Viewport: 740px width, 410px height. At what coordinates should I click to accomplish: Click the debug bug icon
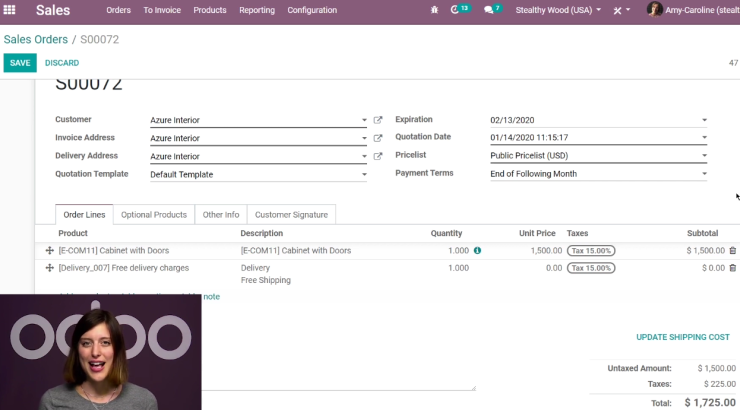434,10
